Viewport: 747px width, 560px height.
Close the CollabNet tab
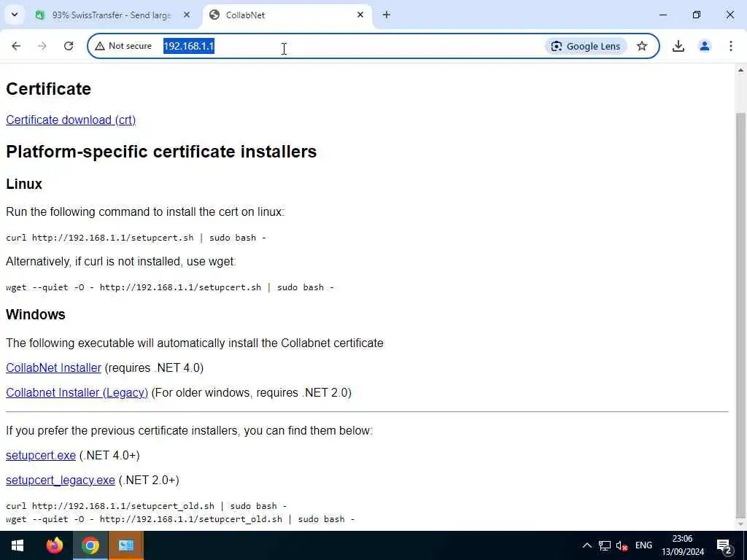click(360, 15)
